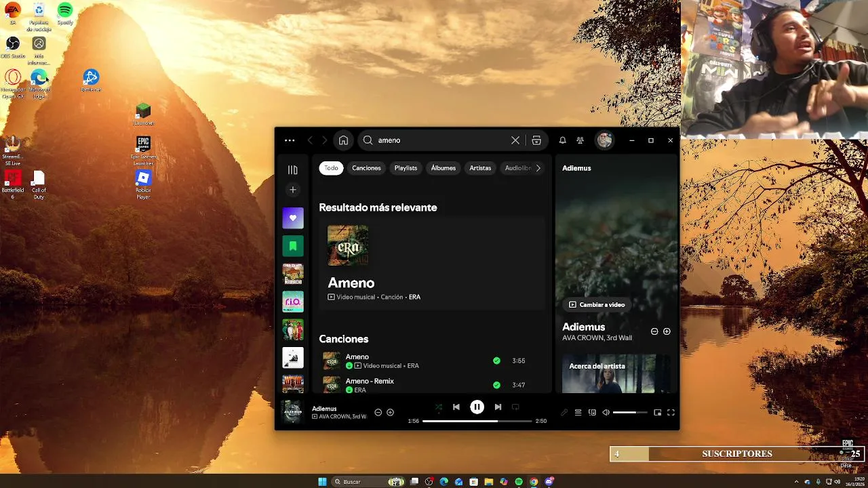The width and height of the screenshot is (868, 488).
Task: Connect to a device icon
Action: [592, 412]
